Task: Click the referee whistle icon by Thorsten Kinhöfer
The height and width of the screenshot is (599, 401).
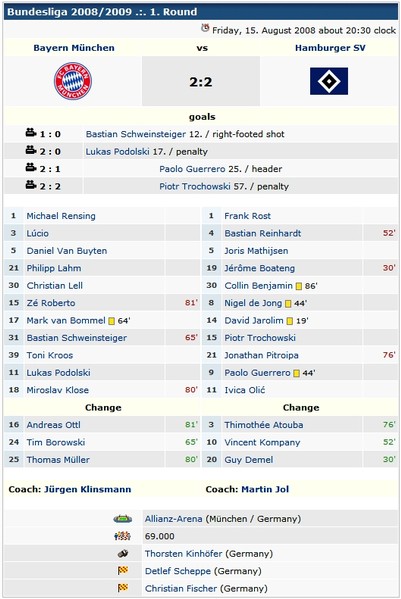Action: 123,553
